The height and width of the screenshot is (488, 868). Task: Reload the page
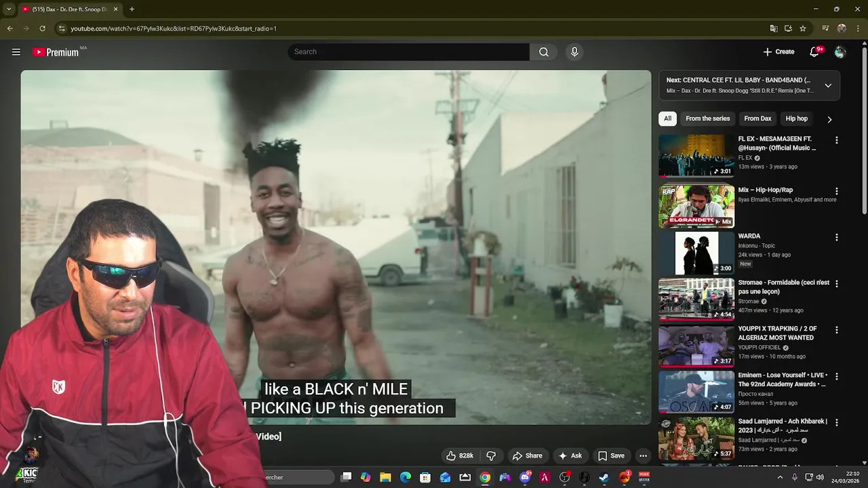pos(42,28)
